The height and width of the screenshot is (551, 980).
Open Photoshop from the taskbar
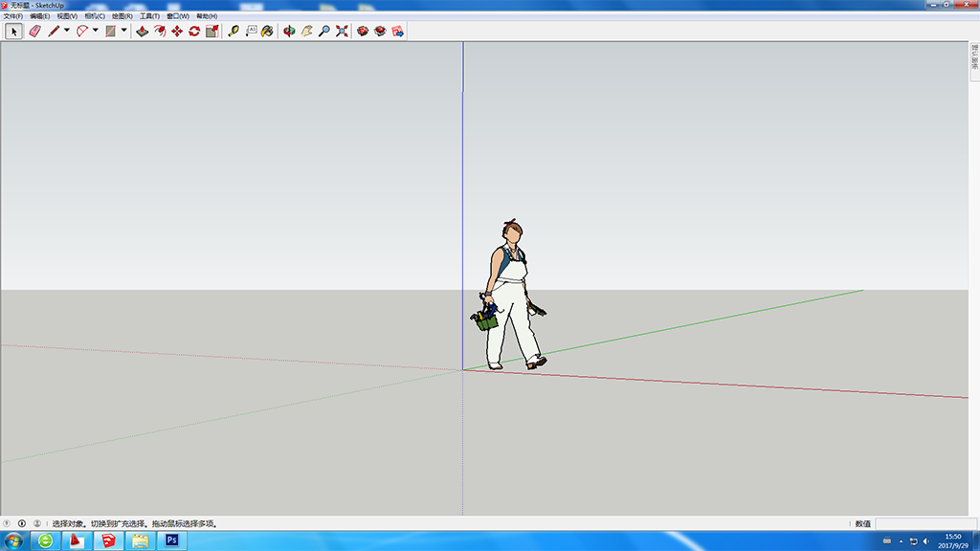pyautogui.click(x=172, y=540)
